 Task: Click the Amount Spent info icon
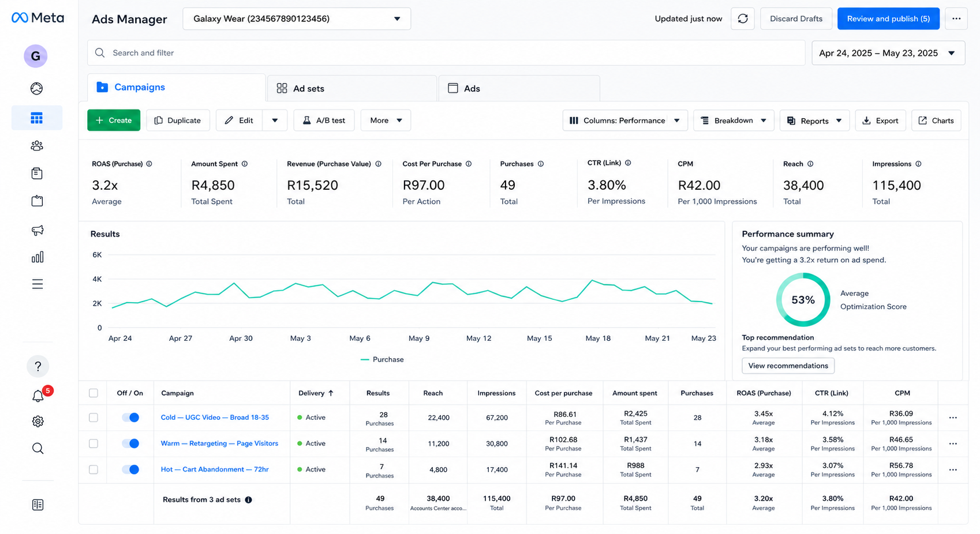[x=245, y=164]
